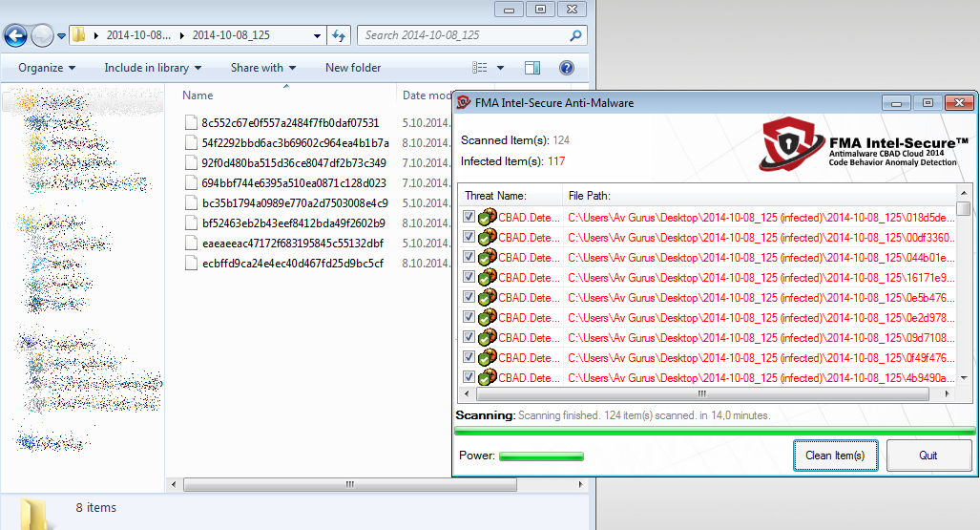Click threat icon in row 16171e9
The image size is (980, 530).
(488, 277)
